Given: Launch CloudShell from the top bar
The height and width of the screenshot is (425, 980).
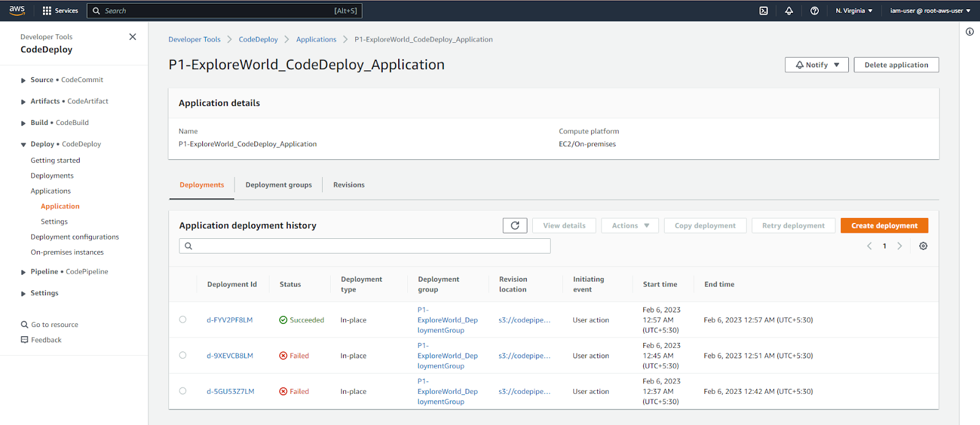Looking at the screenshot, I should [764, 10].
